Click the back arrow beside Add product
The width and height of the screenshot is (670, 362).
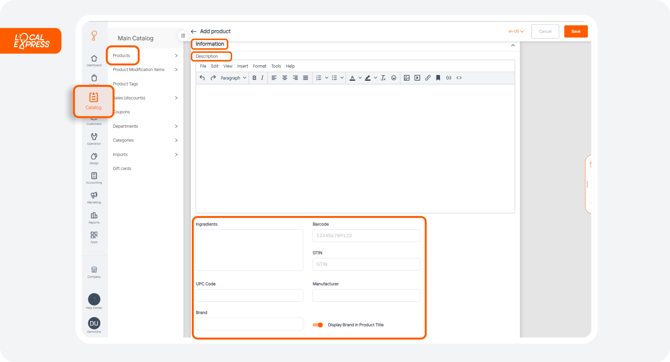pos(194,31)
